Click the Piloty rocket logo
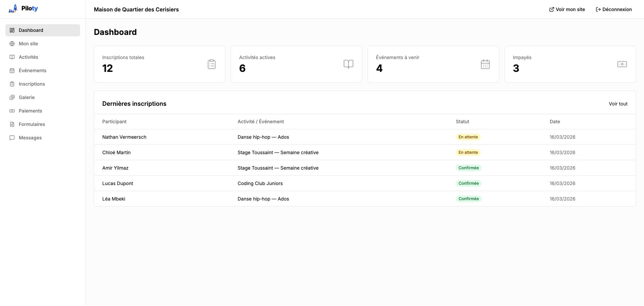 click(x=13, y=8)
